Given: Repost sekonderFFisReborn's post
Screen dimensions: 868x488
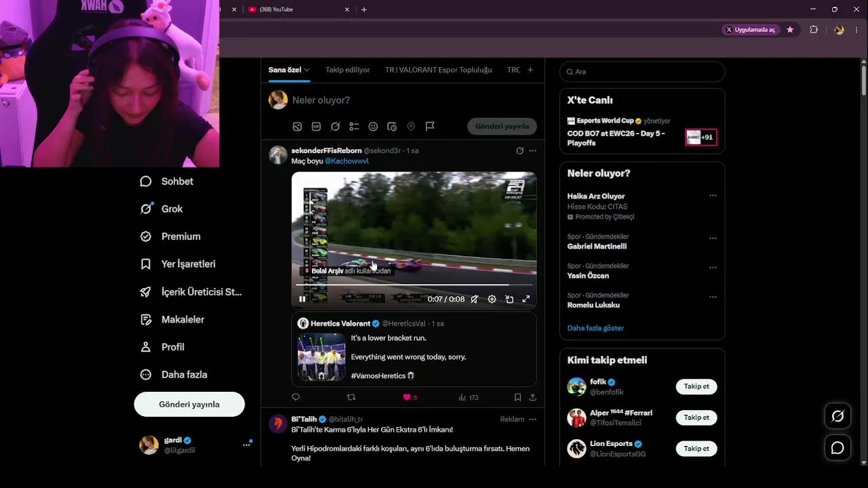Looking at the screenshot, I should pos(351,397).
